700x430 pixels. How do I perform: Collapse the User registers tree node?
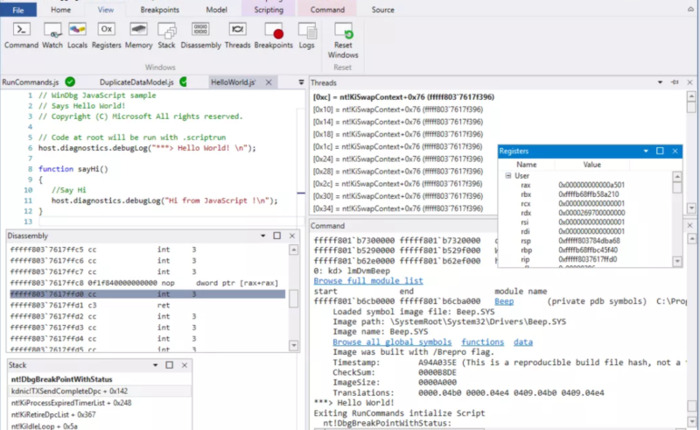[x=507, y=175]
